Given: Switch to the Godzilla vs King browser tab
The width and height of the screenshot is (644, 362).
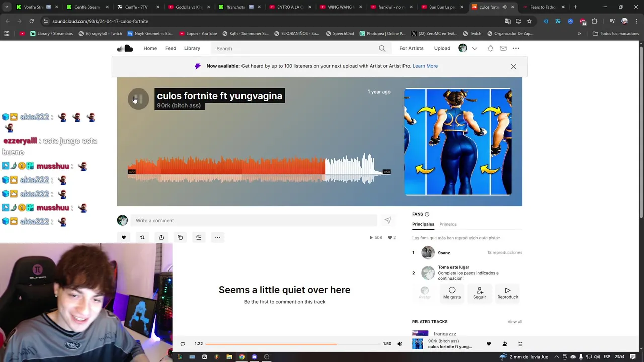Looking at the screenshot, I should 189,7.
